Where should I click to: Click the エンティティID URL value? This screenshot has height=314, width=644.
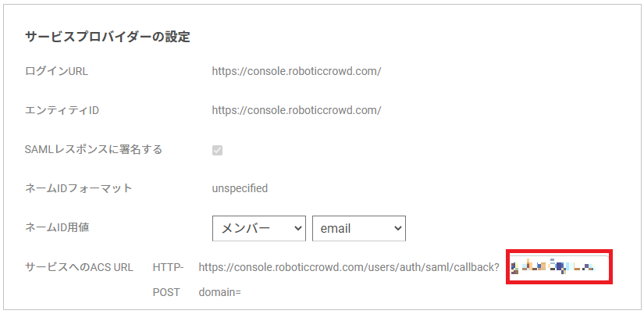click(x=297, y=111)
